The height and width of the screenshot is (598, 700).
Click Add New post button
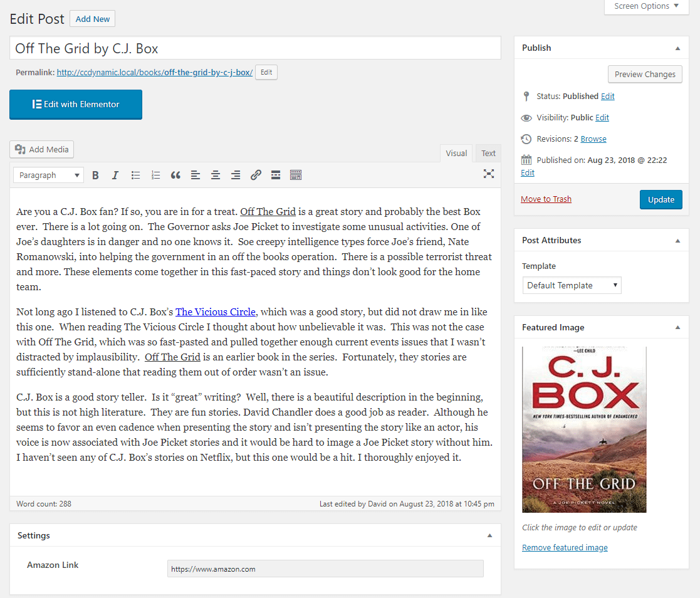click(92, 19)
